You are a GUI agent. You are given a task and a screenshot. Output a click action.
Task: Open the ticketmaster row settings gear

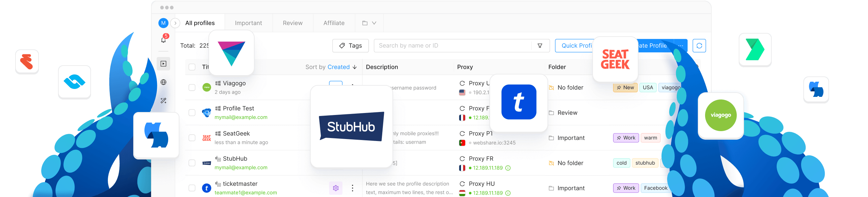[x=336, y=188]
